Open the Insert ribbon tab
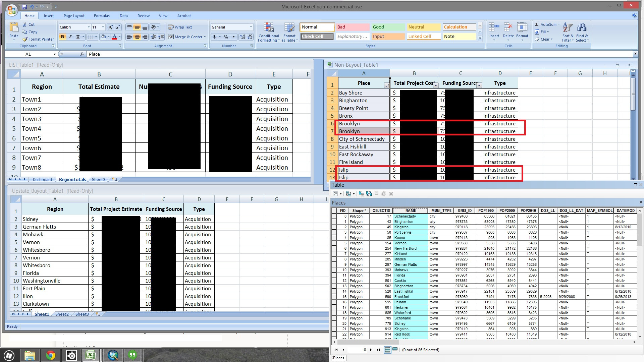The image size is (644, 362). 49,16
